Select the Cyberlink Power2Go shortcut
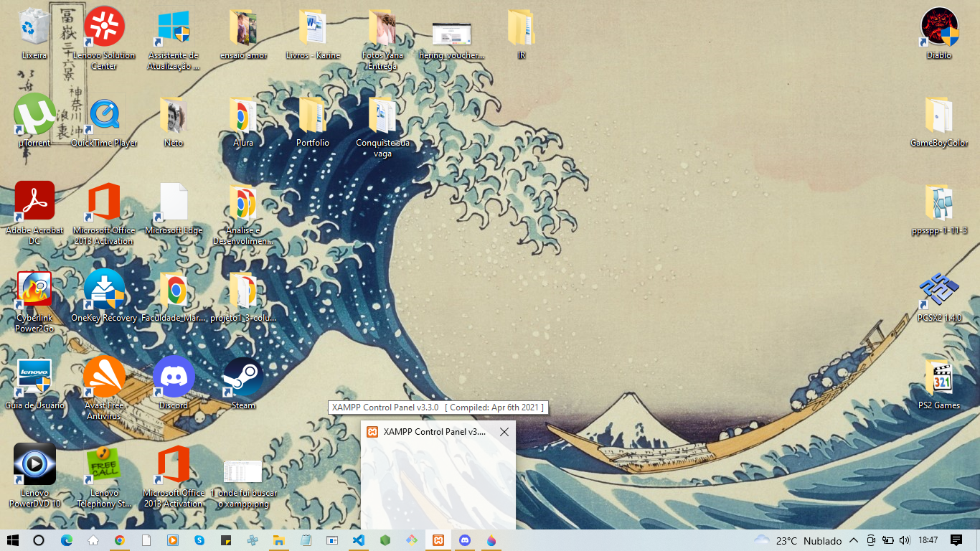This screenshot has height=551, width=980. pos(34,301)
